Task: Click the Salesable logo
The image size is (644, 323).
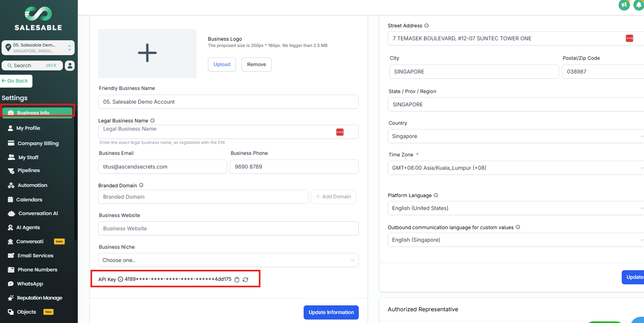Action: tap(38, 19)
